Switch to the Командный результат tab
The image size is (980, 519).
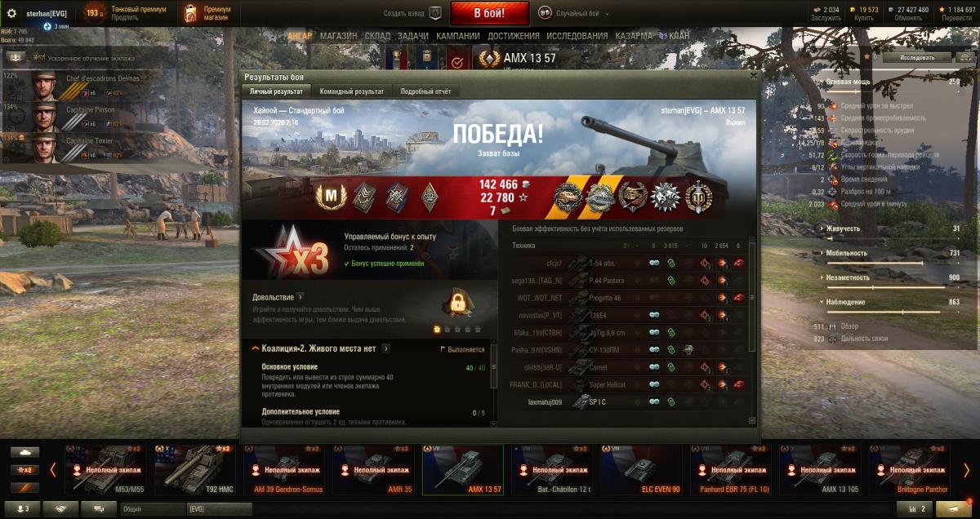point(352,91)
